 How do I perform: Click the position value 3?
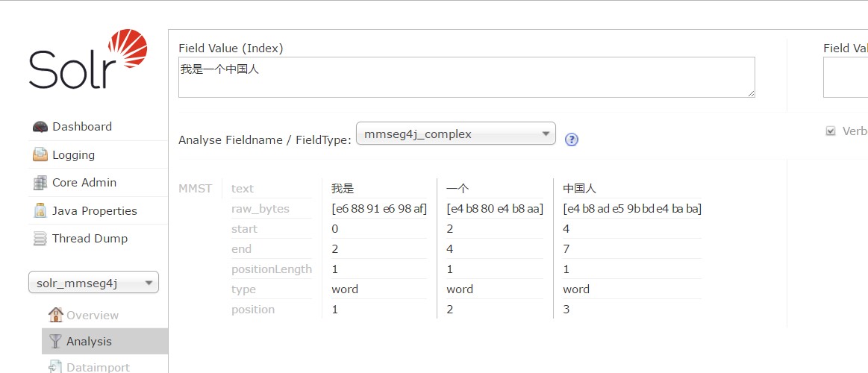tap(566, 310)
